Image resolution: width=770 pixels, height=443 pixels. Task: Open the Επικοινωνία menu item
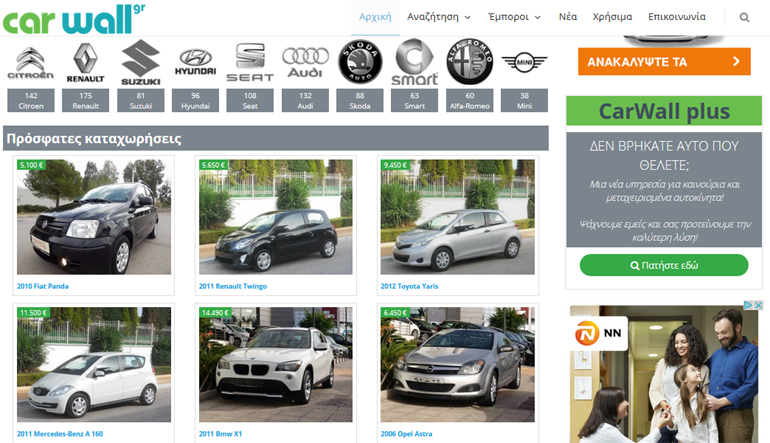[677, 17]
